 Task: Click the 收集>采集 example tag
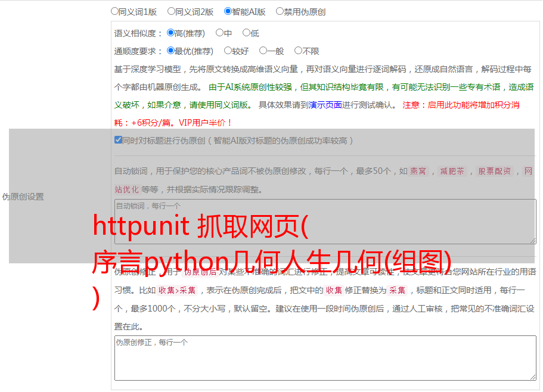pos(177,290)
